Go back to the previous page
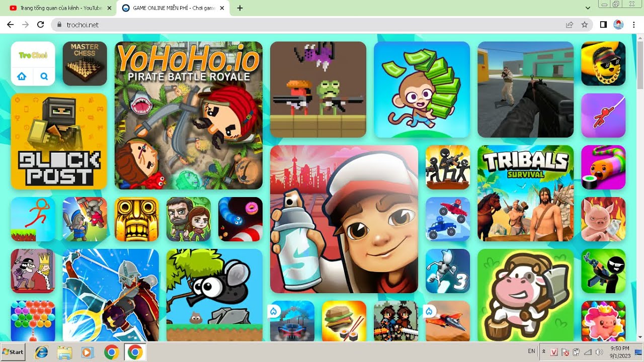The width and height of the screenshot is (644, 362). click(x=10, y=25)
